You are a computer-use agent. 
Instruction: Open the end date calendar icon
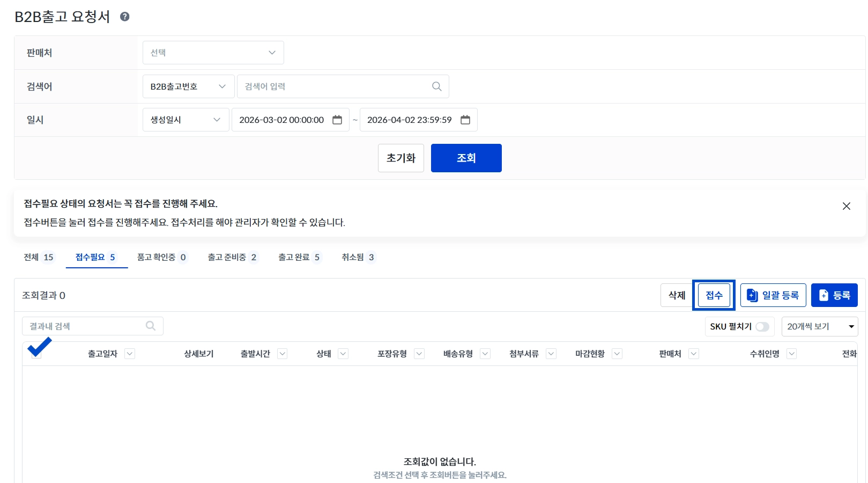pyautogui.click(x=465, y=120)
